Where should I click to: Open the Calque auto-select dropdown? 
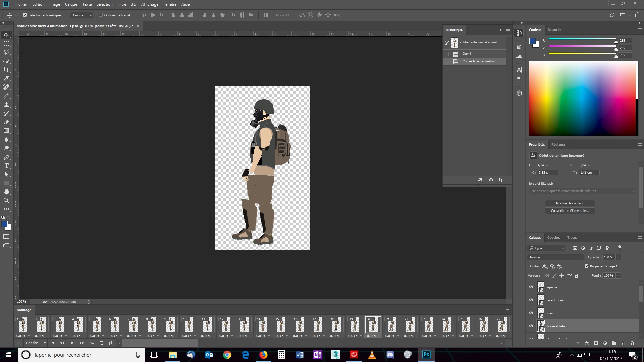pos(82,15)
